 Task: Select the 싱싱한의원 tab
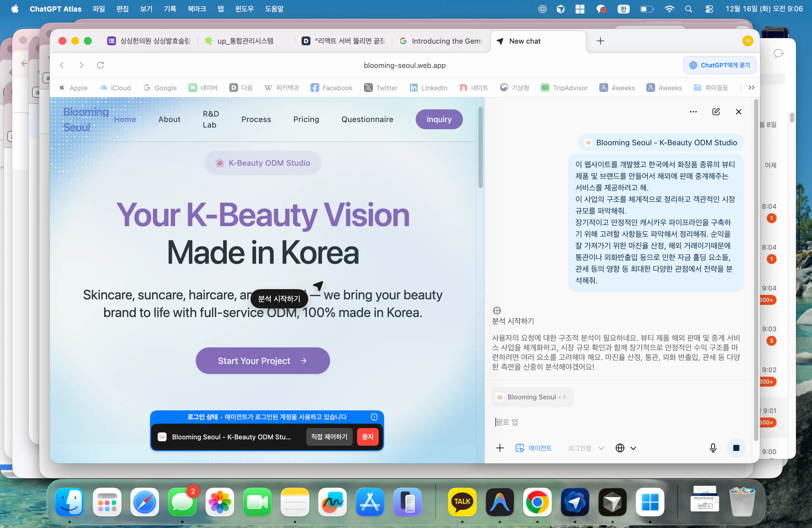[x=149, y=41]
